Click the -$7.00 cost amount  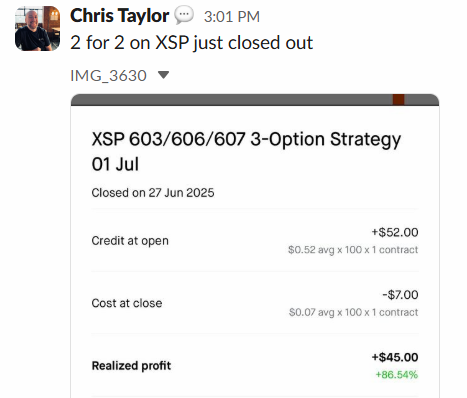coord(400,295)
